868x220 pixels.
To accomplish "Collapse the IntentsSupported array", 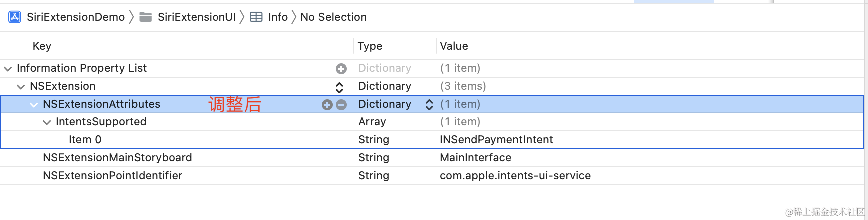I will [47, 122].
